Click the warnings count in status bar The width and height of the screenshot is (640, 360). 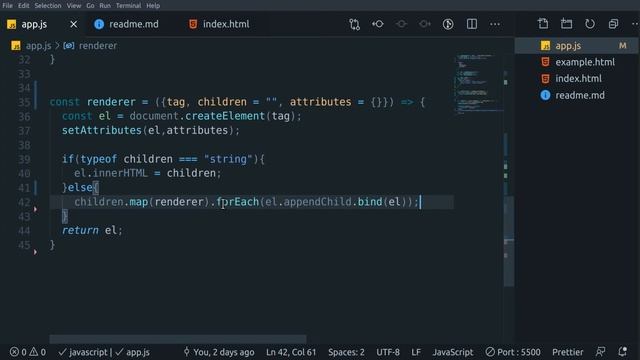[x=38, y=352]
